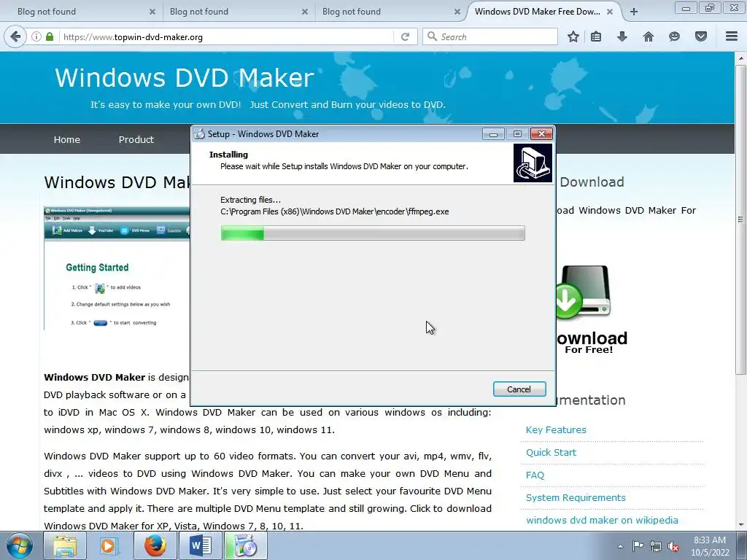This screenshot has height=560, width=747.
Task: Click the 'For Free!' download text
Action: (x=589, y=349)
